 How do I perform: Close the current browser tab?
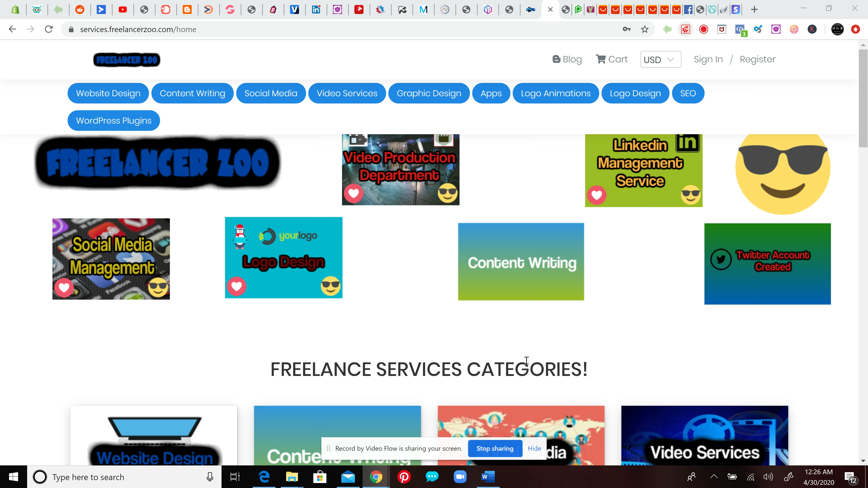[550, 9]
